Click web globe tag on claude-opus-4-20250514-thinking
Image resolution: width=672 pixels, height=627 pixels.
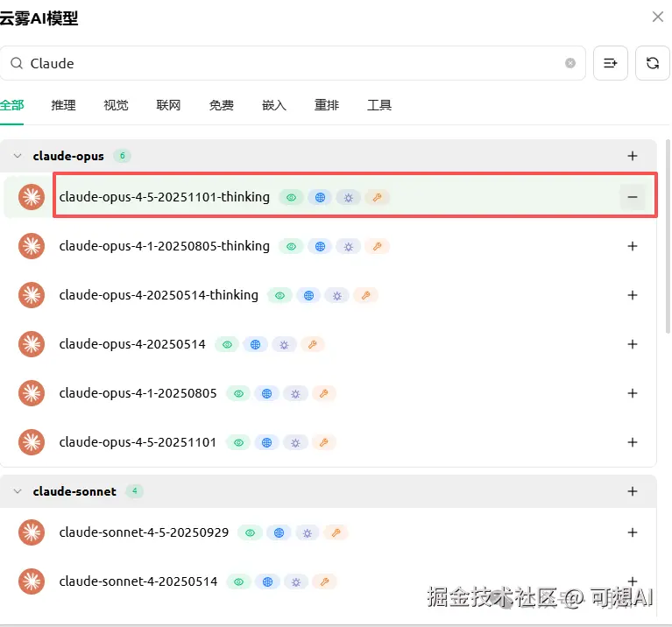point(308,295)
